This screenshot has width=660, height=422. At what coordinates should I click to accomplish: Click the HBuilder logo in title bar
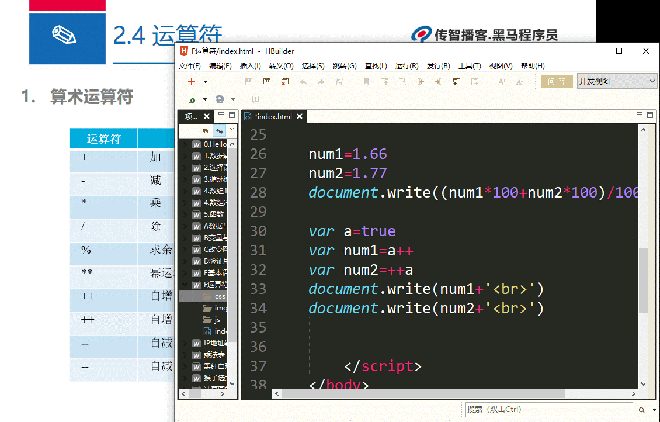coord(183,50)
